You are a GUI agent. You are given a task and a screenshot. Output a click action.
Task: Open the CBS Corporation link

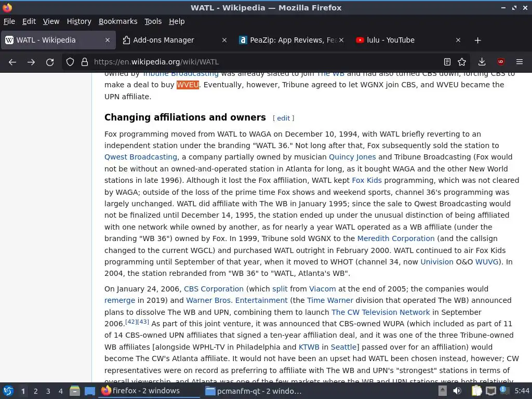pos(214,289)
